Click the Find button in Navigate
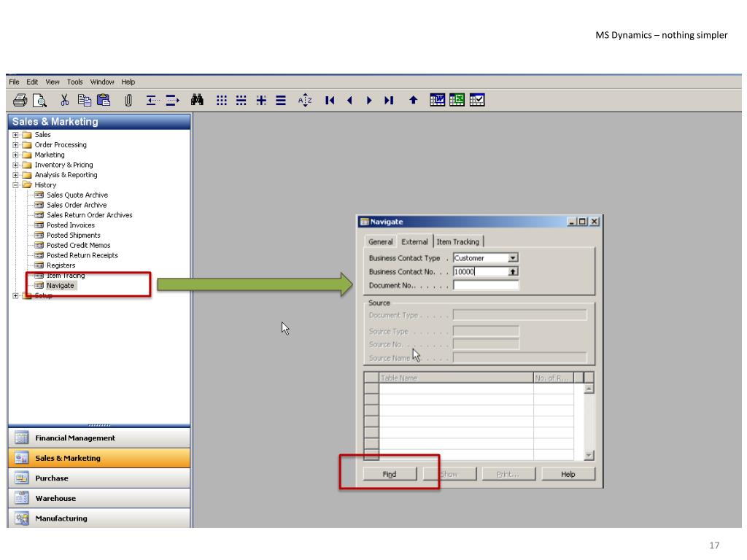Image resolution: width=747 pixels, height=560 pixels. pyautogui.click(x=390, y=474)
